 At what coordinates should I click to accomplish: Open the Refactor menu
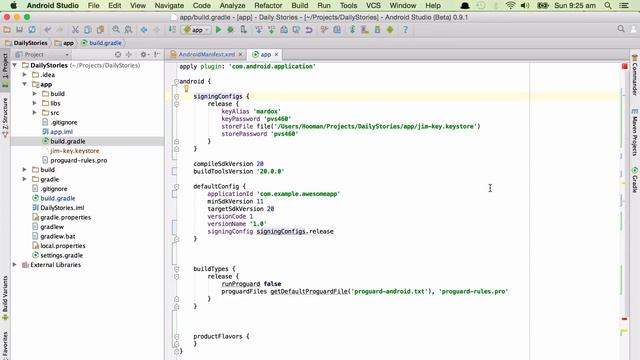(x=268, y=6)
